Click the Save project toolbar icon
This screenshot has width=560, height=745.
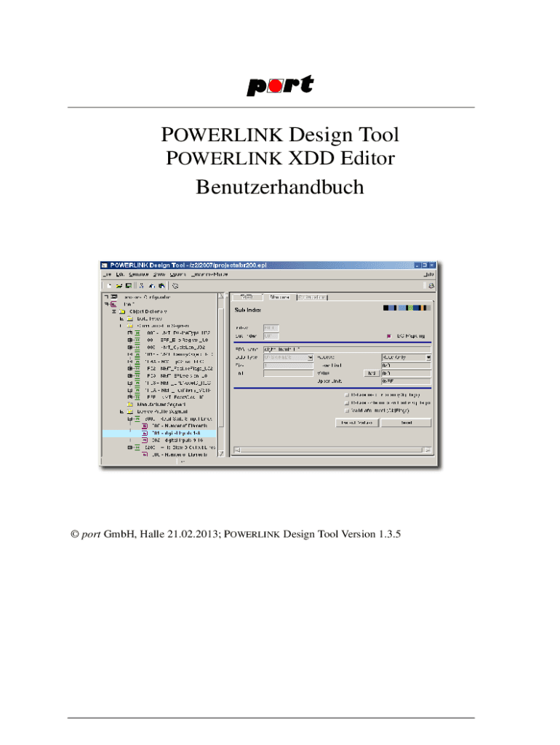(x=128, y=286)
